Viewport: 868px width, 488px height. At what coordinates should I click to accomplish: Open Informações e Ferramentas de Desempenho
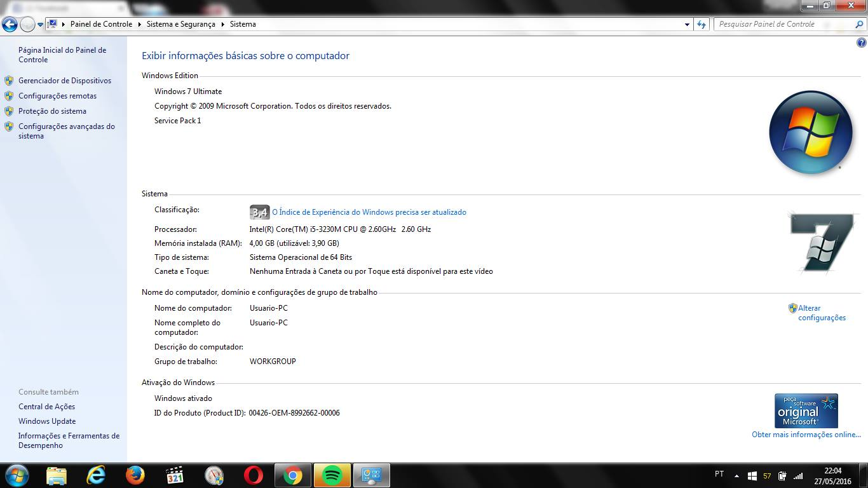pos(69,440)
